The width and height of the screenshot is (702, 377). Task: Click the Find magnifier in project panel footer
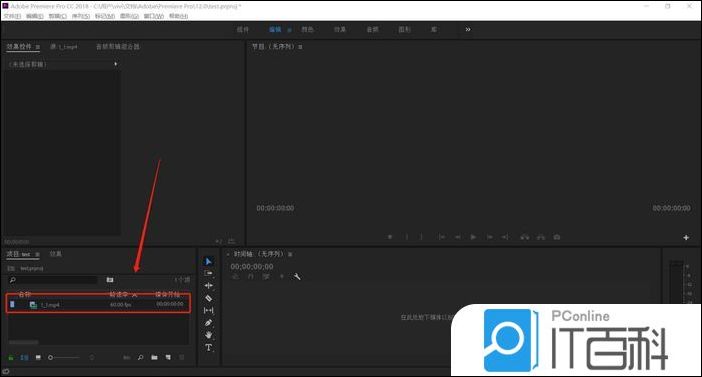(141, 358)
